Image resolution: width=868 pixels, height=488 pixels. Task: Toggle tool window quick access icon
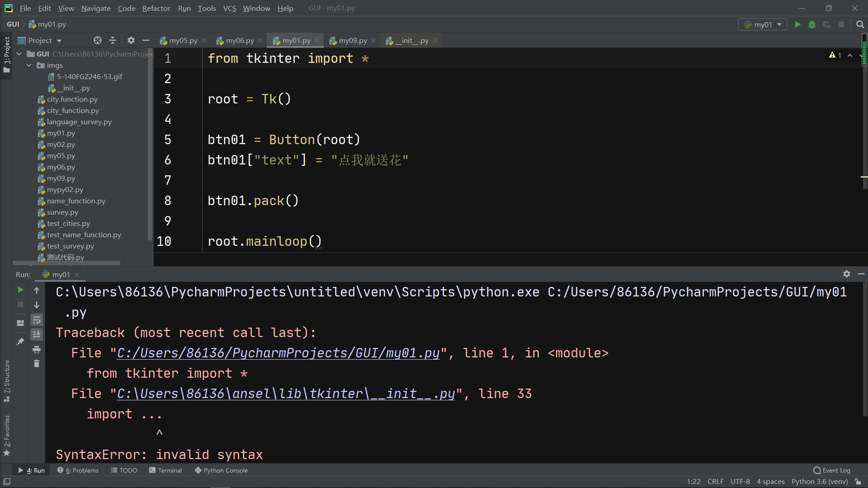(7, 482)
